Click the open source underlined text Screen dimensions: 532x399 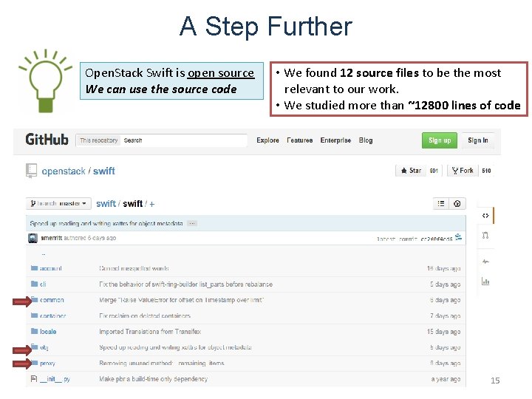point(221,72)
